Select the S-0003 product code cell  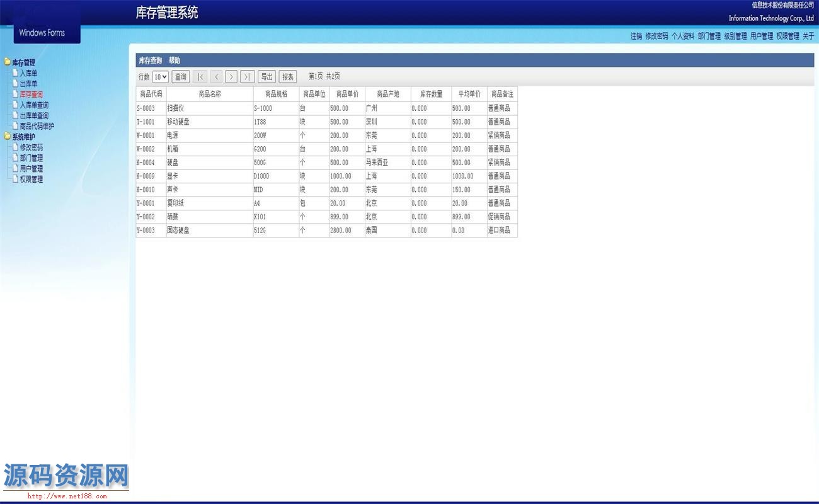pos(151,108)
